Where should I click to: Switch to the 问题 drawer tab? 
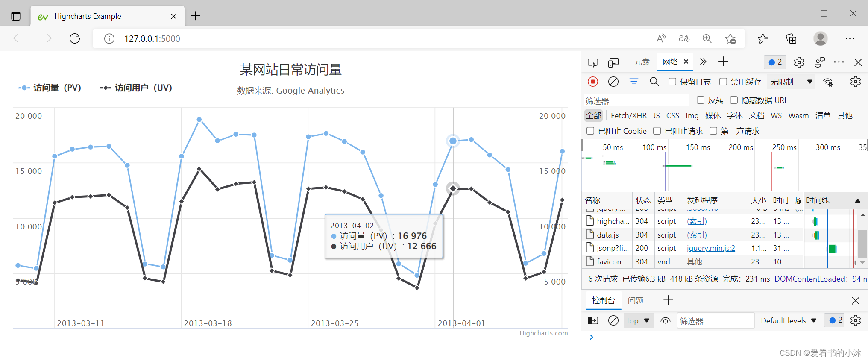pyautogui.click(x=636, y=301)
